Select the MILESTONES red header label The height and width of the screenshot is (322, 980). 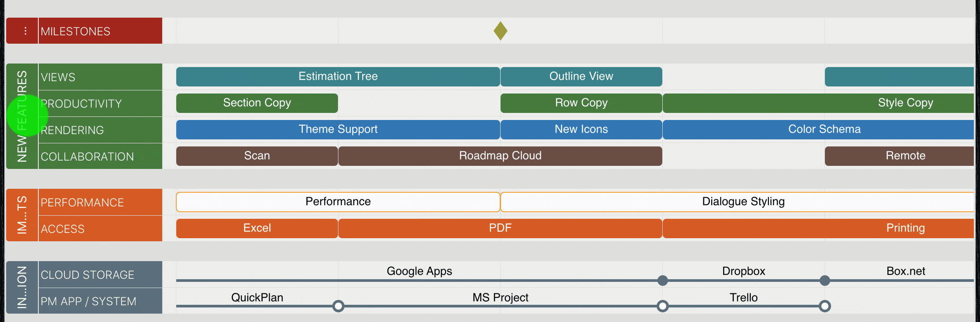(x=100, y=31)
